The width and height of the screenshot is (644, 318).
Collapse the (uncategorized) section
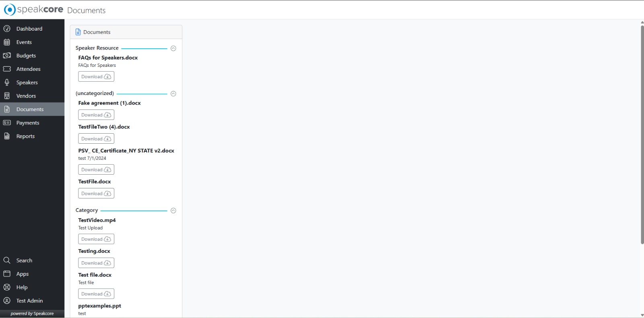173,94
